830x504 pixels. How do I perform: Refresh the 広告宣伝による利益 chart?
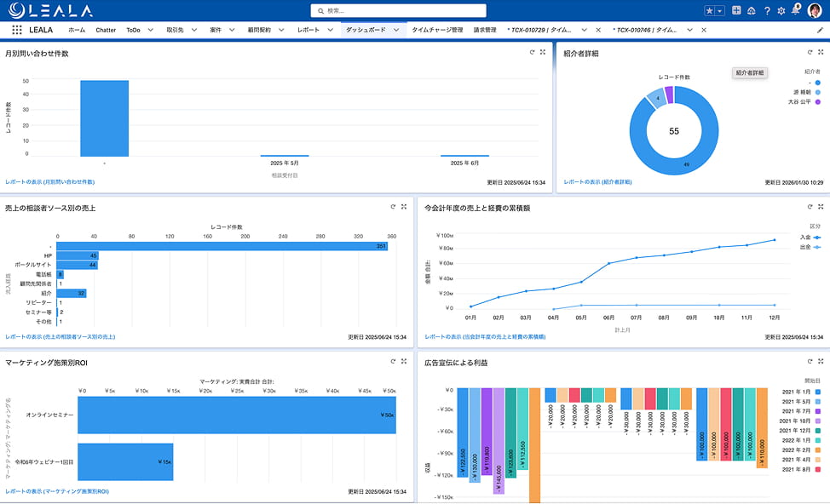pos(810,361)
